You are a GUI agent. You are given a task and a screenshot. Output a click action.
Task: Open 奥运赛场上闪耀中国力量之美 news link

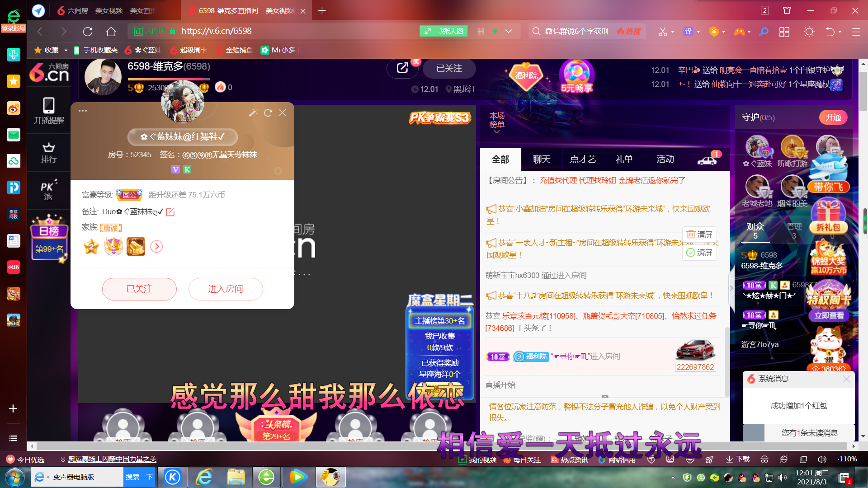click(112, 459)
